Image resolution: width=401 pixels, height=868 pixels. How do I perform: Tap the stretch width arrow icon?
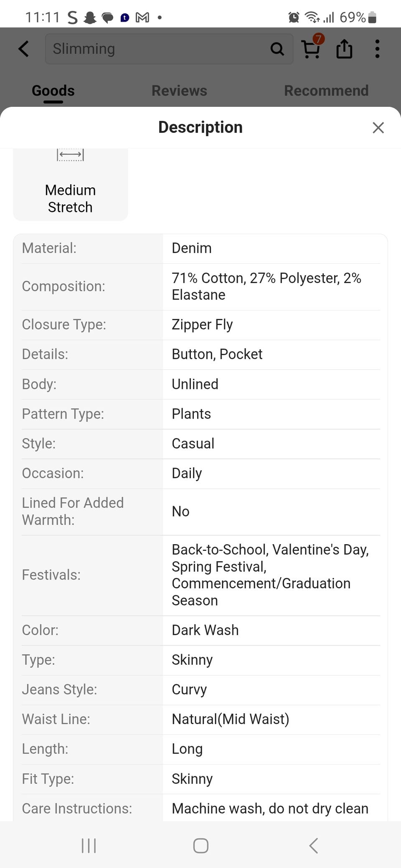pos(70,155)
